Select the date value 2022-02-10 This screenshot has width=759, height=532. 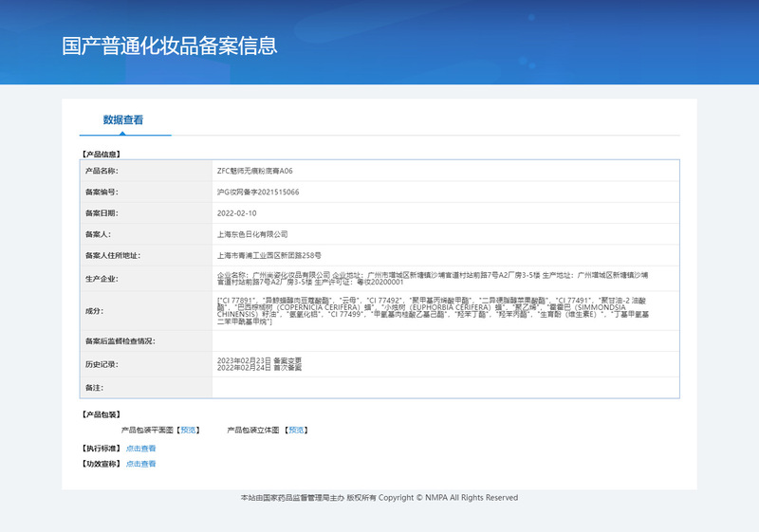[x=236, y=213]
